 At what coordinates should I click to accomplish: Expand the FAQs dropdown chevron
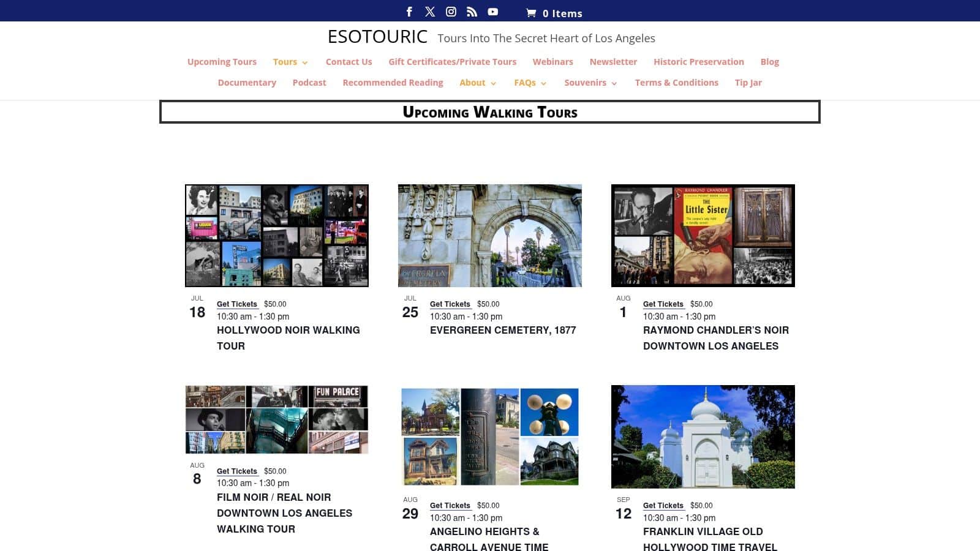click(543, 83)
